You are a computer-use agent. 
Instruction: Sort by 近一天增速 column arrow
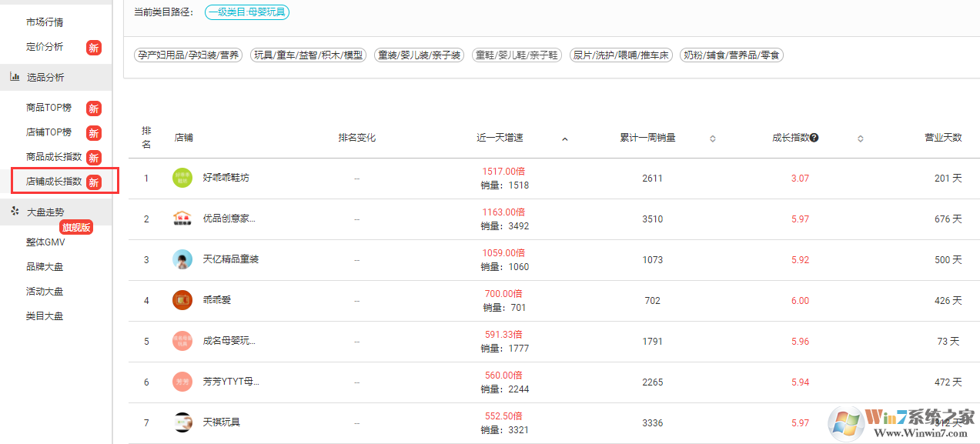(x=564, y=139)
